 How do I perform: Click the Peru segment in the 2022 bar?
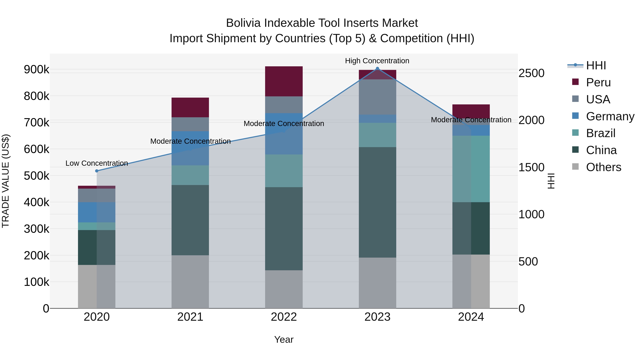284,82
